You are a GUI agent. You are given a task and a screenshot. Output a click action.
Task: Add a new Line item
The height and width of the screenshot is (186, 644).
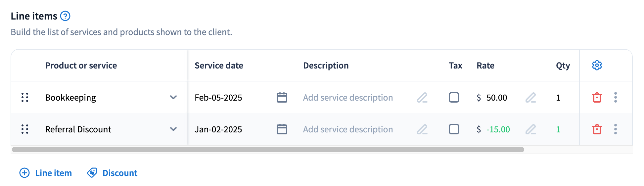pyautogui.click(x=46, y=173)
